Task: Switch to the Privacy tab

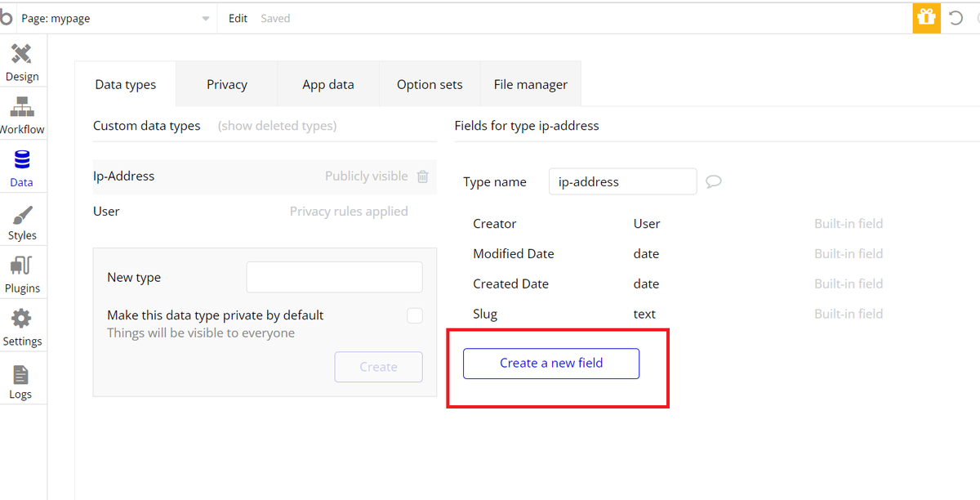Action: pyautogui.click(x=227, y=84)
